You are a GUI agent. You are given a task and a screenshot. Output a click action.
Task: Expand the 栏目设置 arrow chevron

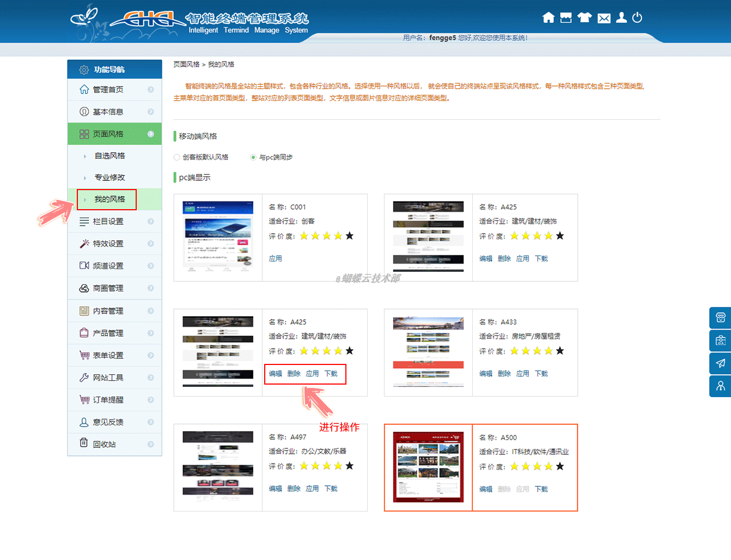(x=151, y=222)
